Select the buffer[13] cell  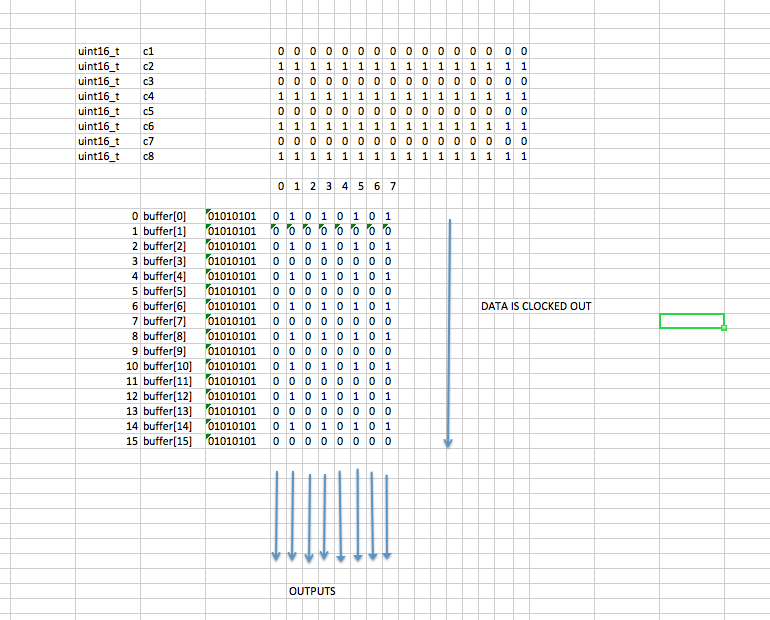point(173,411)
